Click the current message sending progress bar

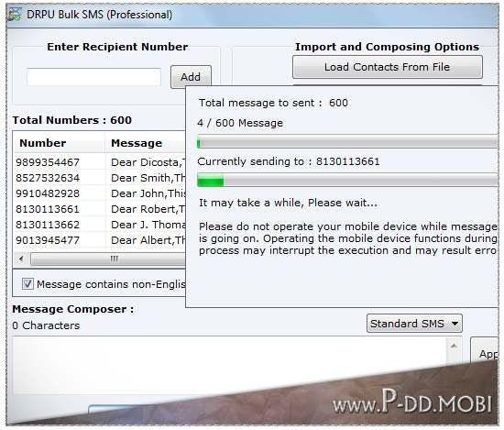pos(348,180)
